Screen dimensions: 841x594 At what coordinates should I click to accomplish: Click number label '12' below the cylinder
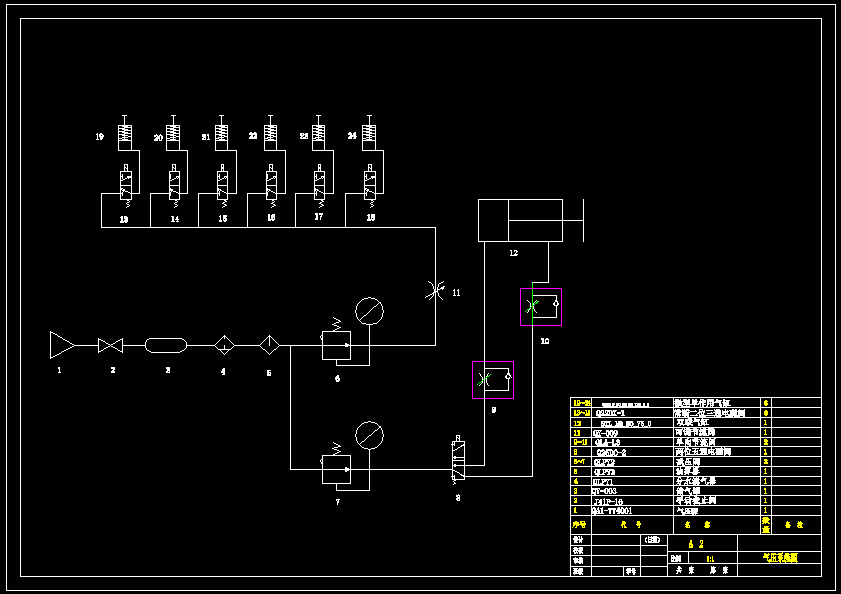click(514, 253)
